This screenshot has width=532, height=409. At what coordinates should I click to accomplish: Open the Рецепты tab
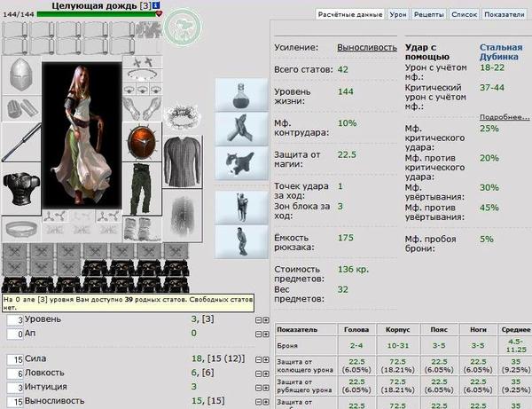click(429, 14)
